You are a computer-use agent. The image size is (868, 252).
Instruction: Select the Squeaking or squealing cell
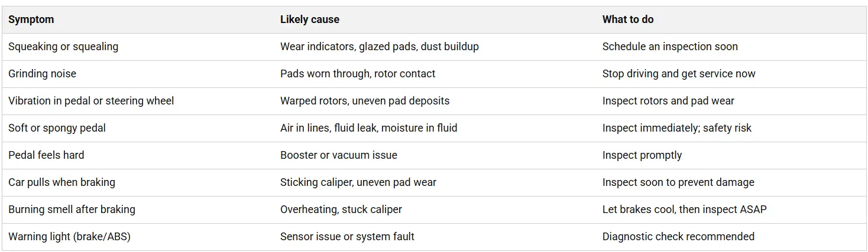pyautogui.click(x=63, y=47)
